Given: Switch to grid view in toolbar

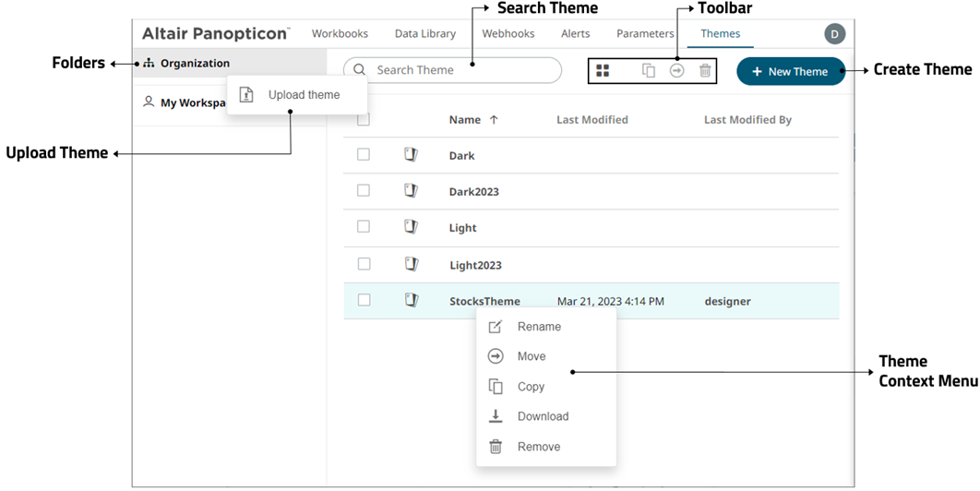Looking at the screenshot, I should click(x=603, y=71).
